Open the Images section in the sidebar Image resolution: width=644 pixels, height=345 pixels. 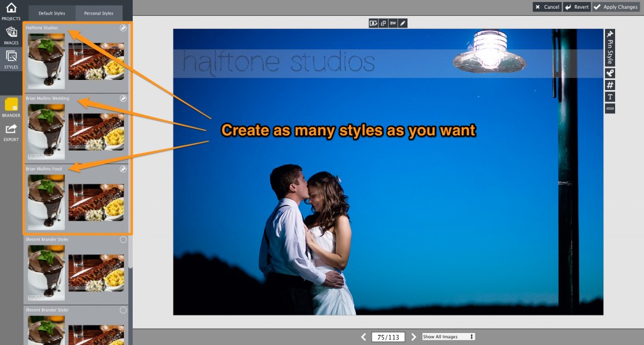[11, 36]
